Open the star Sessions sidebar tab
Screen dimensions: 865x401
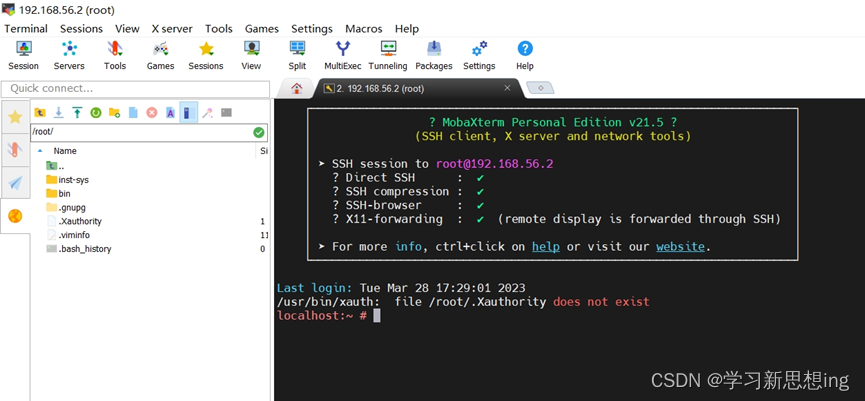(x=15, y=117)
